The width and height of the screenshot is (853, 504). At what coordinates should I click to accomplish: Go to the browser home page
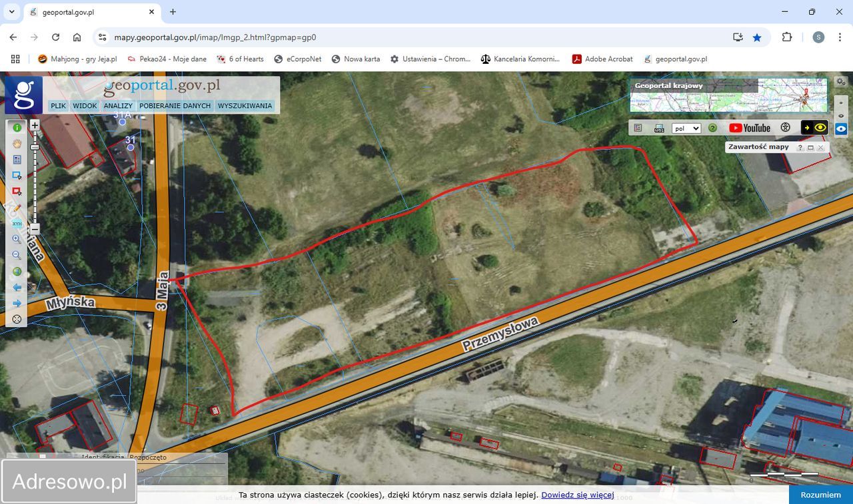coord(77,37)
